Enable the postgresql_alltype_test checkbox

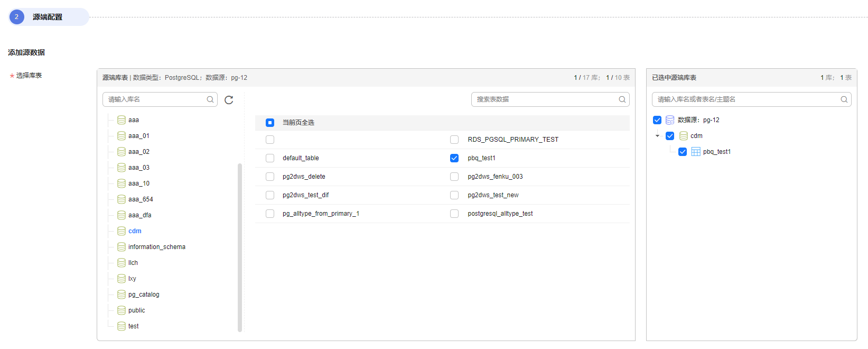(454, 214)
